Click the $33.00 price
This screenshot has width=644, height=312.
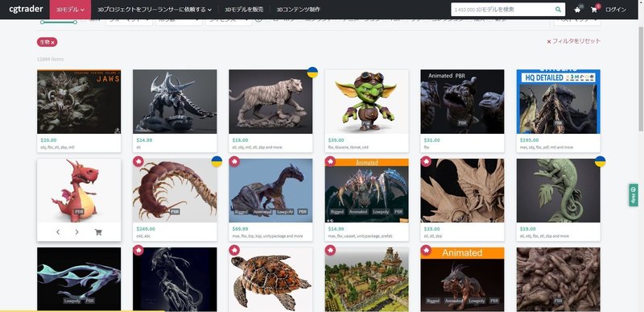432,229
